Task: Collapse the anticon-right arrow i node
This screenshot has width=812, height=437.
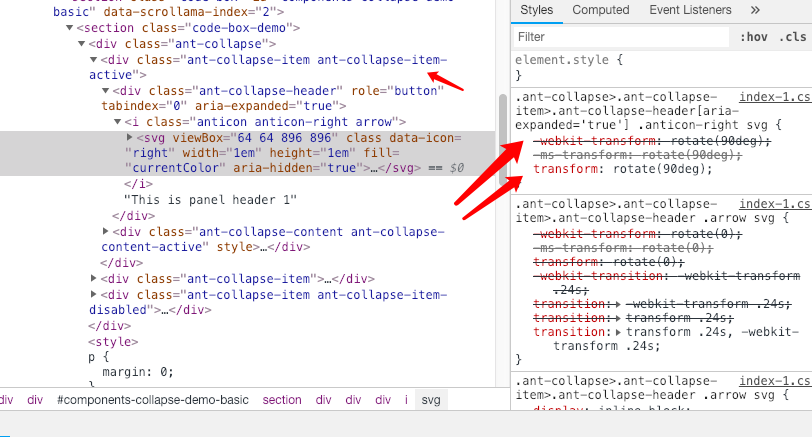Action: pos(118,122)
